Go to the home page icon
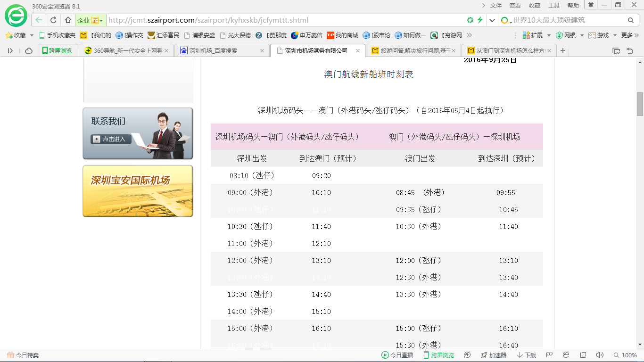This screenshot has width=644, height=362. click(68, 20)
